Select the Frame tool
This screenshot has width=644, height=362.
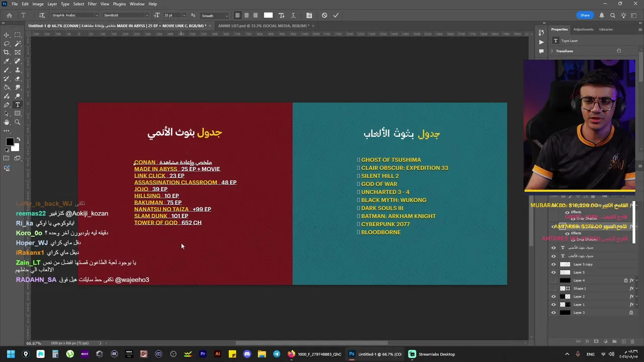[x=18, y=52]
